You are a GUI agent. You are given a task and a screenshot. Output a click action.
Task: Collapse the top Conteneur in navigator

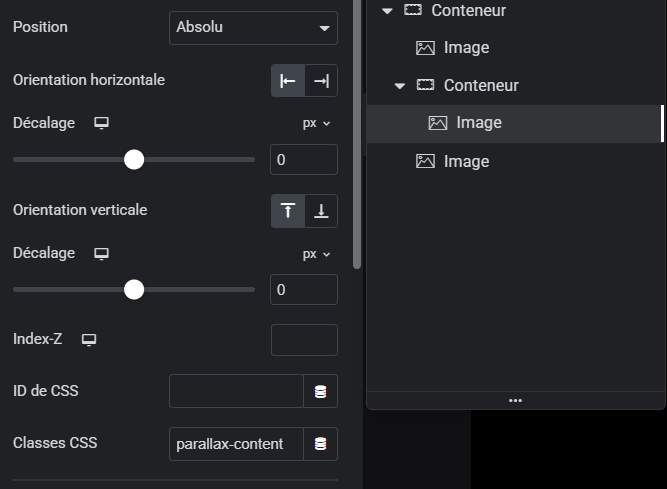click(387, 11)
